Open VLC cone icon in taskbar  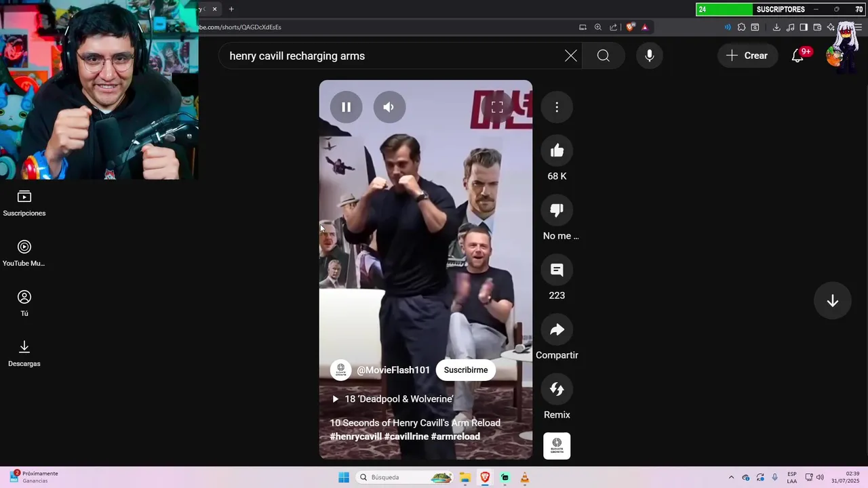[524, 477]
